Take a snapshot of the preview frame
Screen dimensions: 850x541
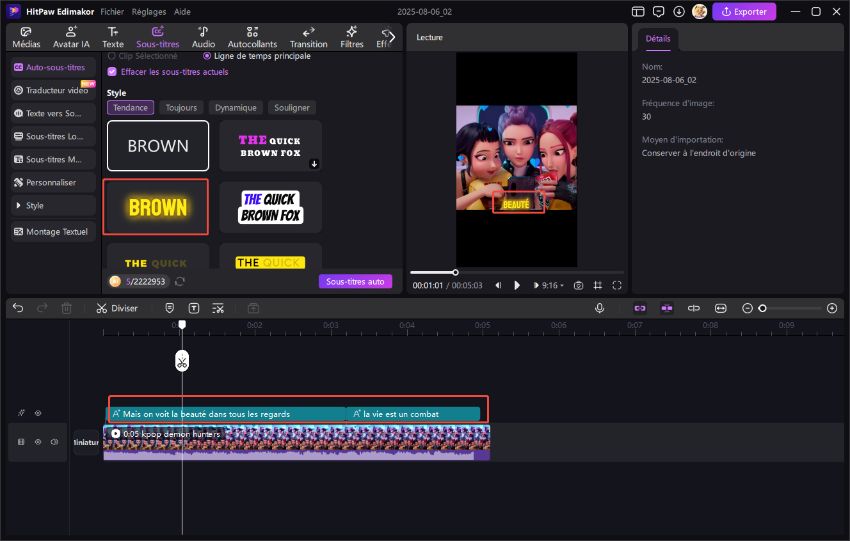578,285
